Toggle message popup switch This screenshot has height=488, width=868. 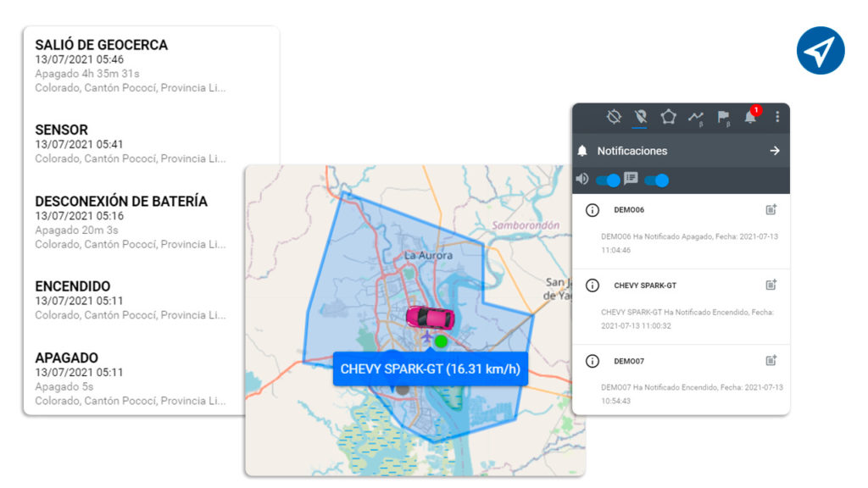click(657, 180)
